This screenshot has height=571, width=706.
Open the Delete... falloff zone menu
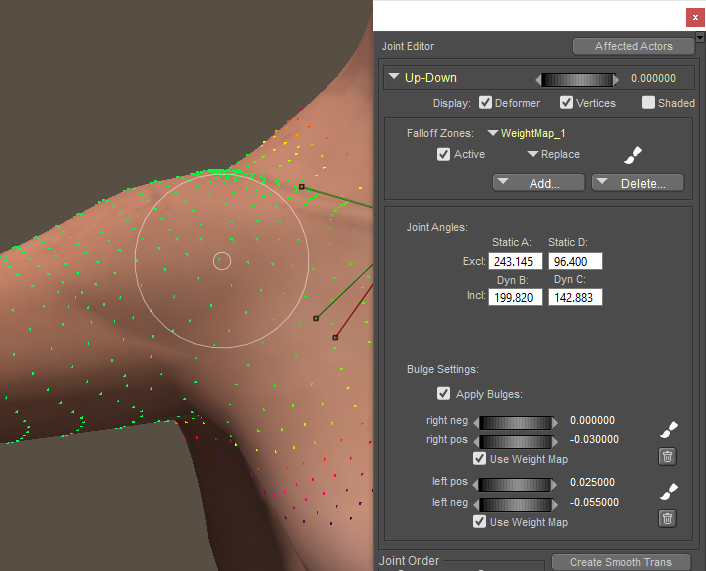tap(637, 183)
